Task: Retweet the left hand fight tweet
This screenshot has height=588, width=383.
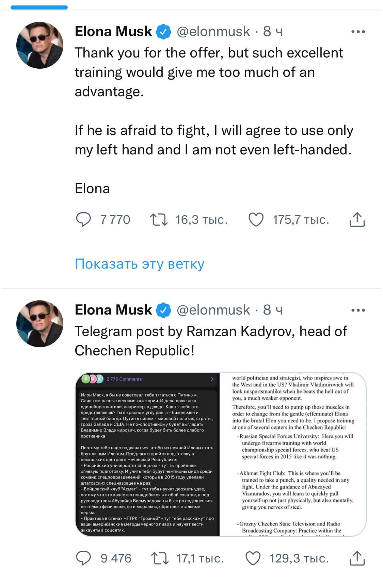Action: point(159,220)
